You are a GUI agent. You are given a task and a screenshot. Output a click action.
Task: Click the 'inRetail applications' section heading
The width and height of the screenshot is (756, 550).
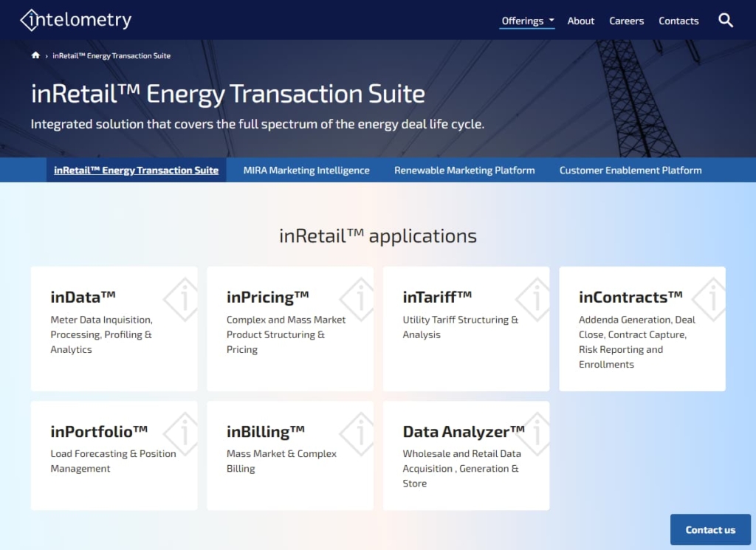tap(378, 236)
